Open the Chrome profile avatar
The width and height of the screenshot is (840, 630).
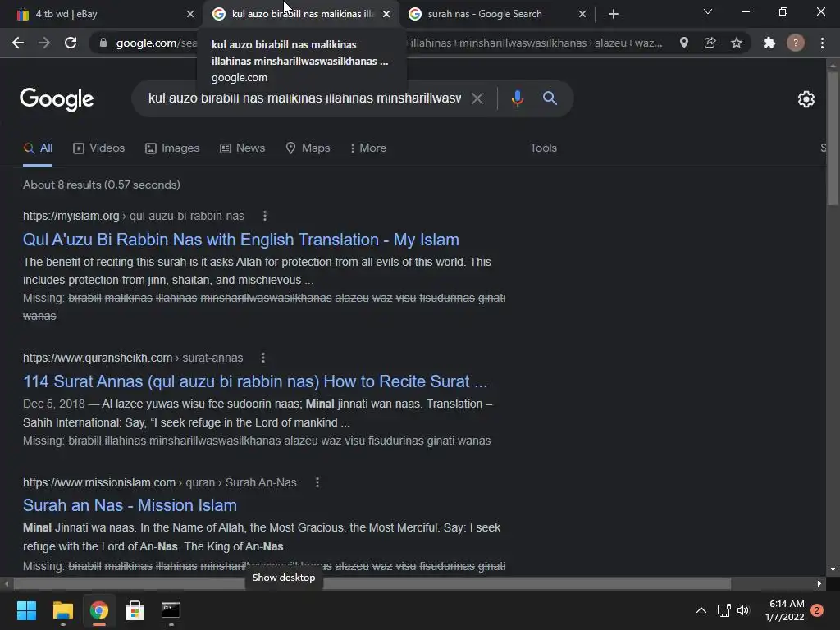(x=796, y=43)
